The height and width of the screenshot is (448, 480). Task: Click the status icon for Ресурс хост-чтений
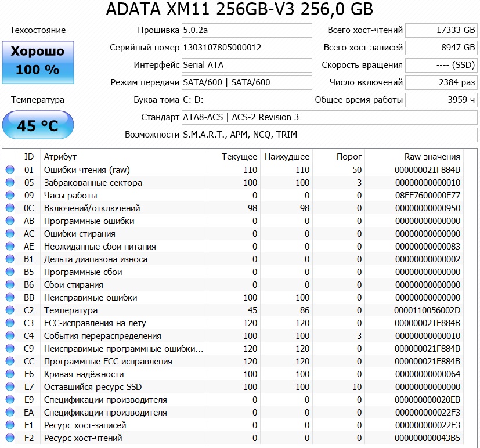(x=10, y=438)
